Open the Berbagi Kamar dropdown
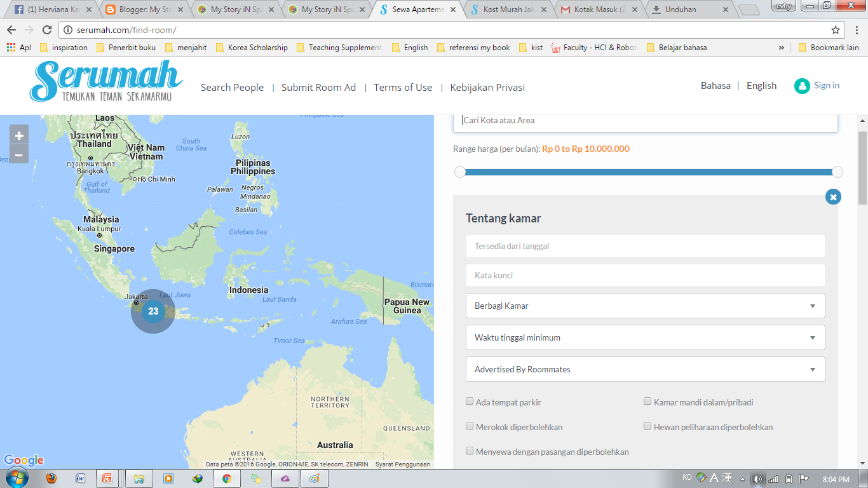Screen dimensions: 868x488 pyautogui.click(x=645, y=306)
